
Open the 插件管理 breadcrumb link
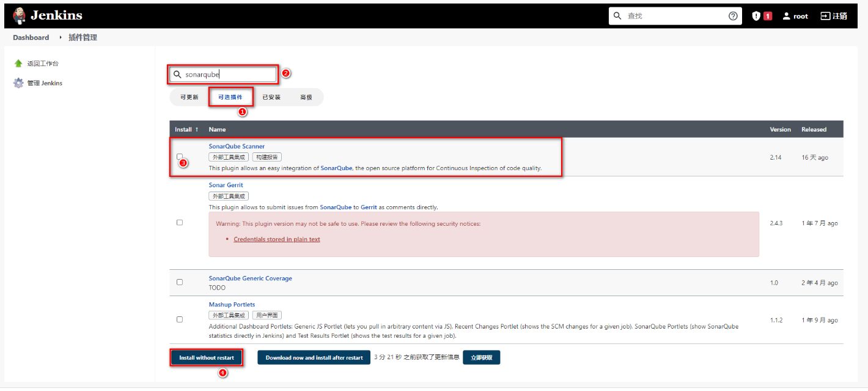[83, 37]
